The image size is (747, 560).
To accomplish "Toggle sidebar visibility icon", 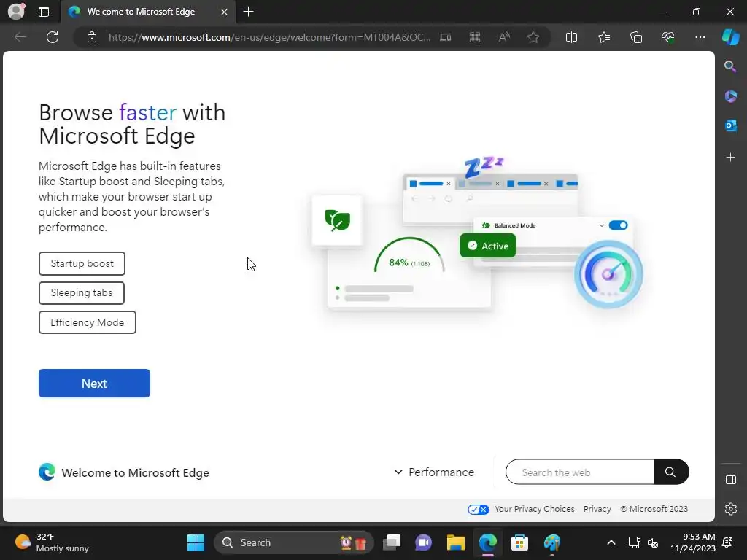I will pyautogui.click(x=730, y=480).
